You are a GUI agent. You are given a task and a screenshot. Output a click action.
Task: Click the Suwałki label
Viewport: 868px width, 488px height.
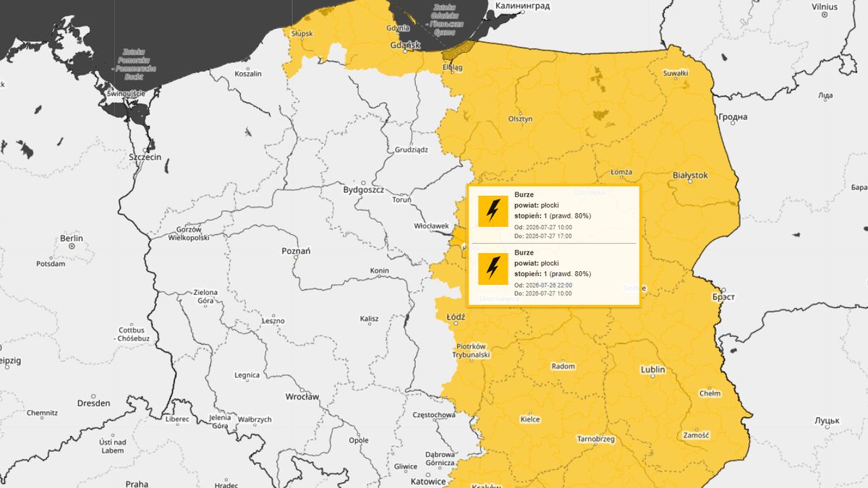[676, 73]
